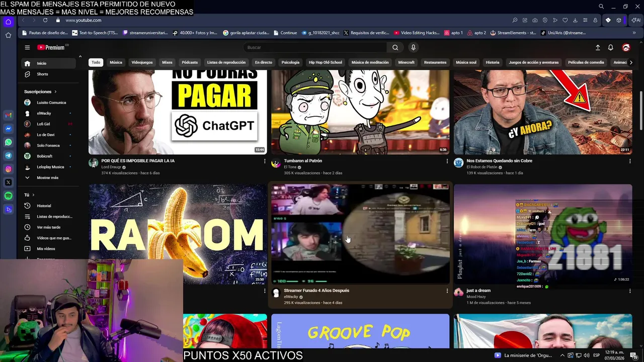
Task: Open 'Text-to-Speech (TTS...' bookmark
Action: pyautogui.click(x=95, y=33)
